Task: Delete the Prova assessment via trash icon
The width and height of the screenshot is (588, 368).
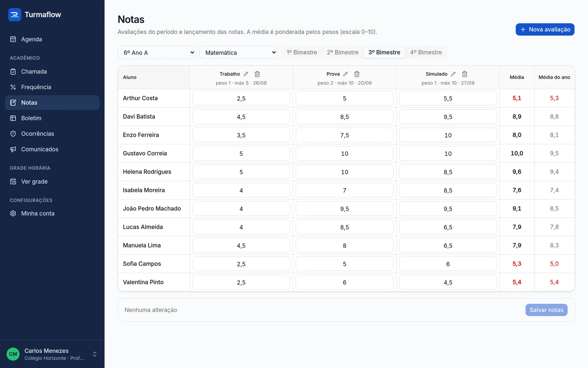Action: 357,74
